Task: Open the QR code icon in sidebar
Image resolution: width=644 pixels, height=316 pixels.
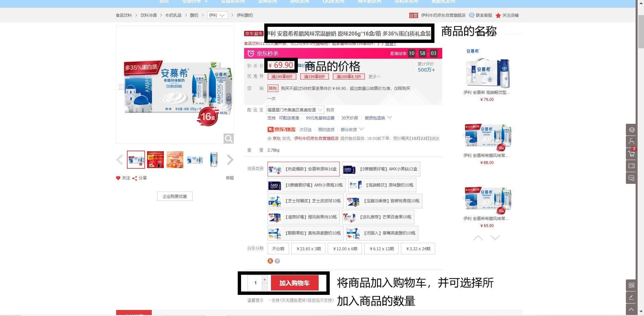Action: [632, 285]
